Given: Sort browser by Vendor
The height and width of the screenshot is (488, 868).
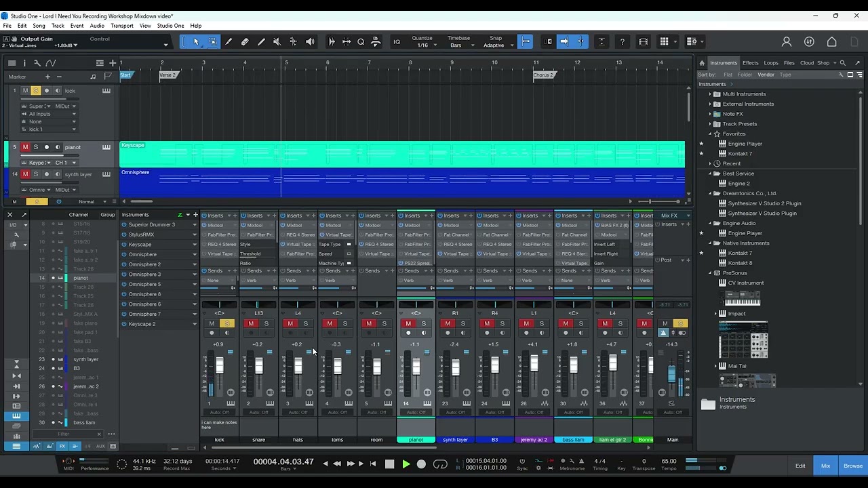Looking at the screenshot, I should [766, 75].
